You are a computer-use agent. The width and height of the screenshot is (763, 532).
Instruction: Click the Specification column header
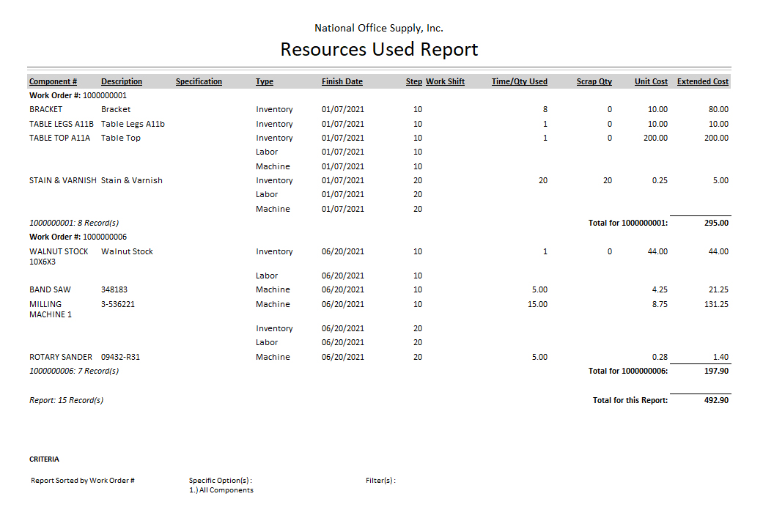(199, 81)
